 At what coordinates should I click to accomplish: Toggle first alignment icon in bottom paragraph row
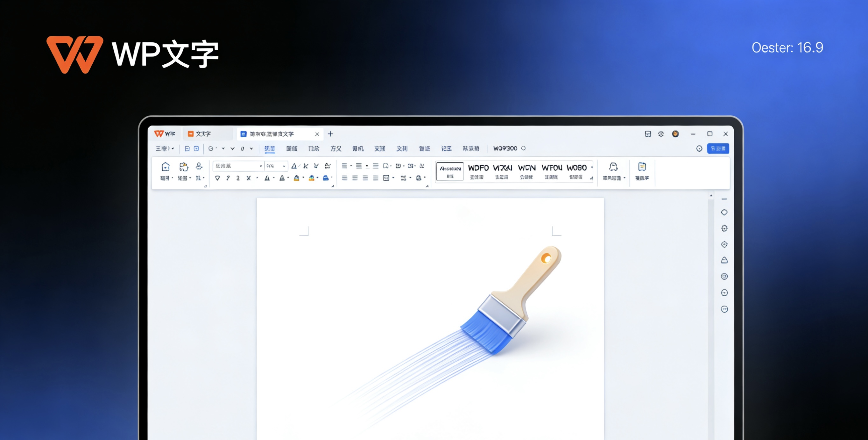coord(344,178)
